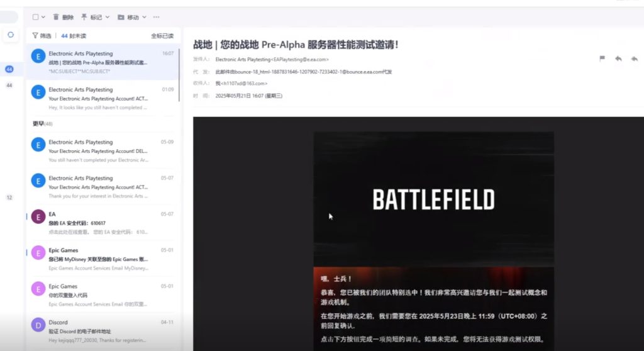
Task: Click the BATTLEFIELD banner image
Action: (434, 199)
